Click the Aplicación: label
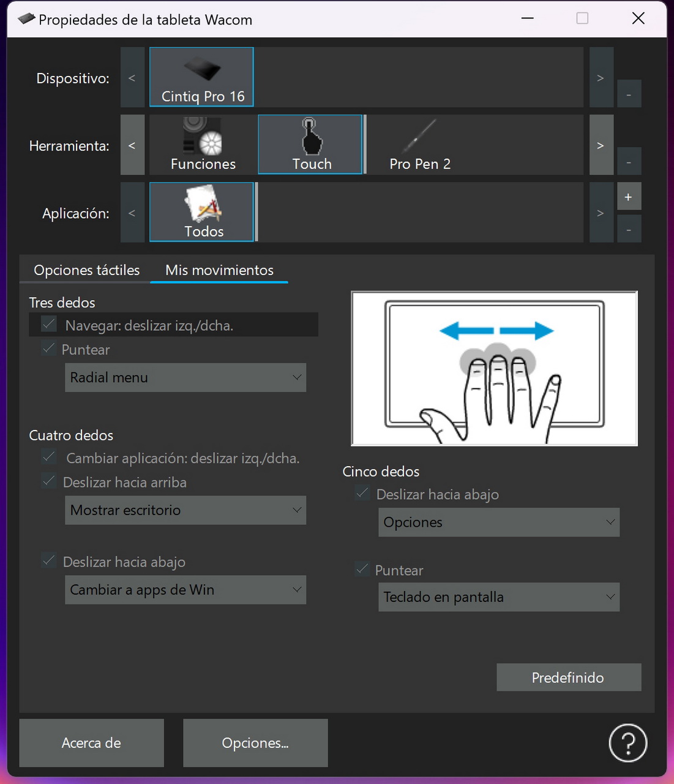 click(x=76, y=213)
